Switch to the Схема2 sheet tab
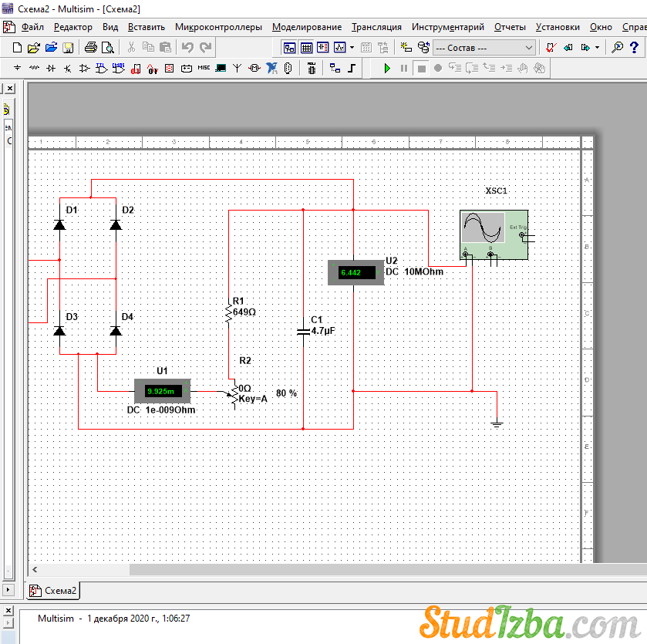This screenshot has height=644, width=647. [x=54, y=592]
